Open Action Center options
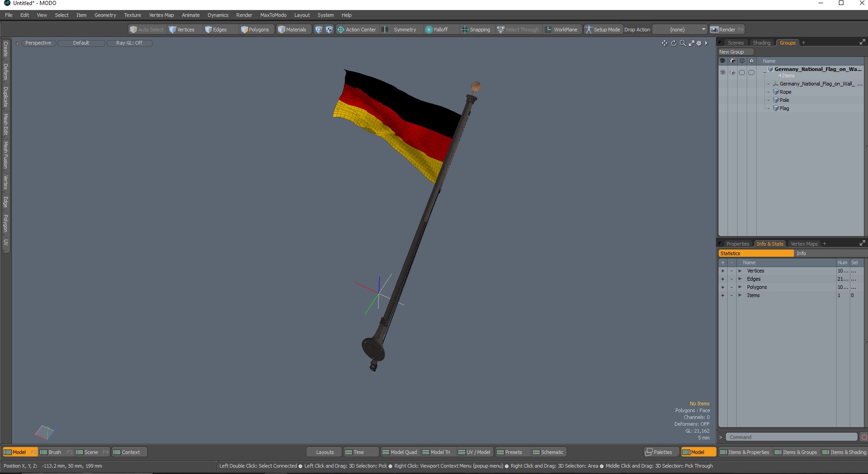 357,30
